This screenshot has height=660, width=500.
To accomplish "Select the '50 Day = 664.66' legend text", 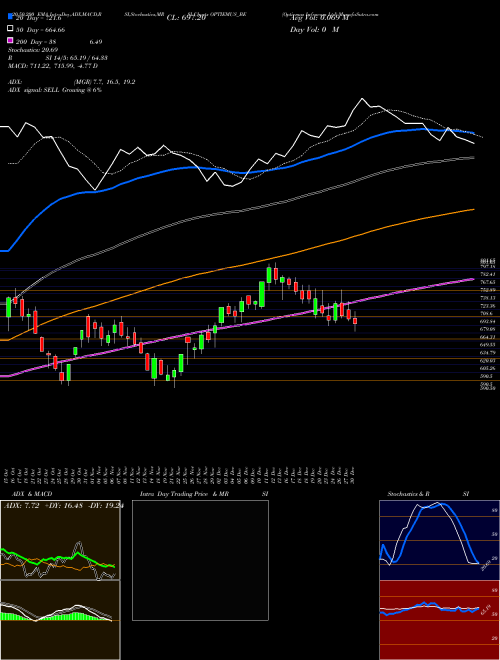I will click(x=41, y=29).
